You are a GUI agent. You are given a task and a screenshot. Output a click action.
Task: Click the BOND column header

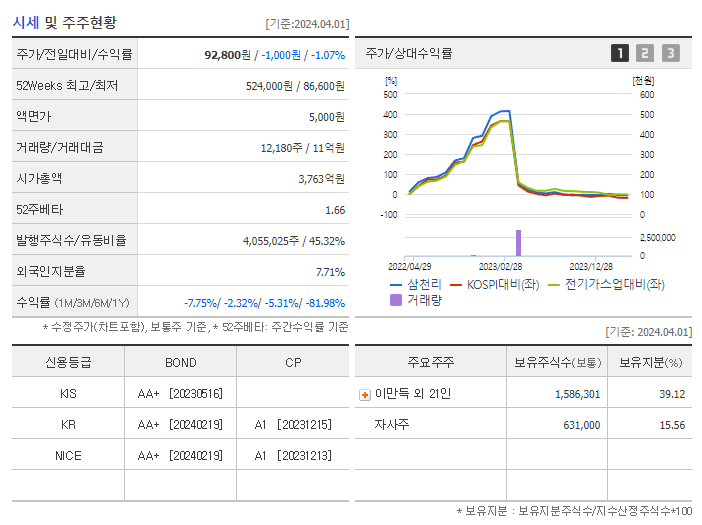(x=180, y=363)
